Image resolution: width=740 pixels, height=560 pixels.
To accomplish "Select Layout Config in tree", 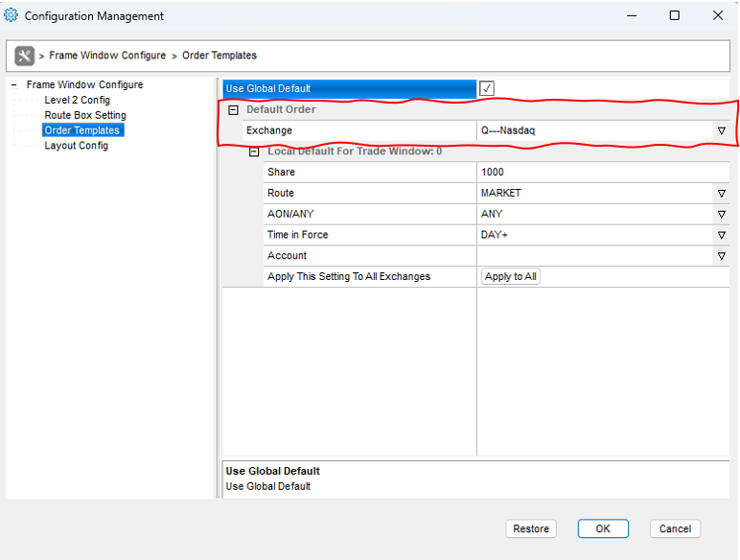I will pyautogui.click(x=76, y=146).
